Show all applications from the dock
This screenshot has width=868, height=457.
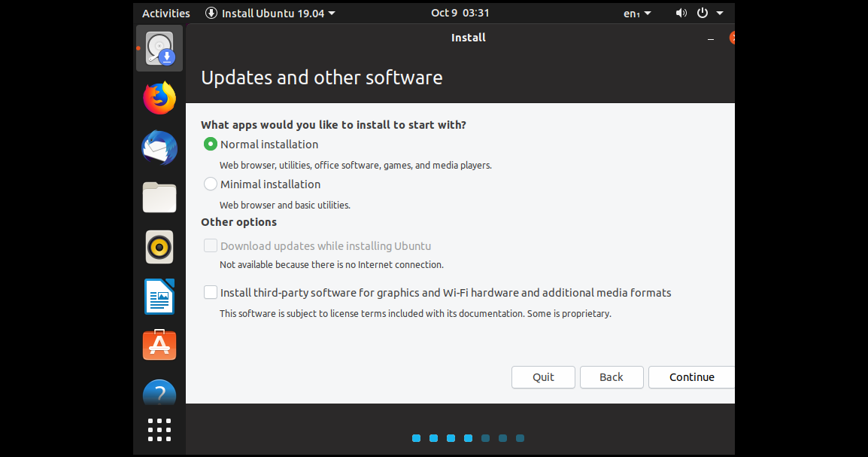(x=159, y=430)
